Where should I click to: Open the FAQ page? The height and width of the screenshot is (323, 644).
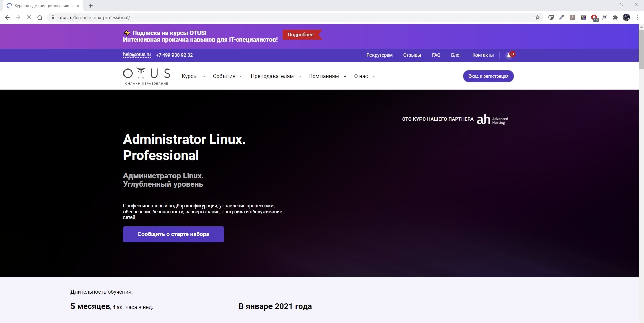pyautogui.click(x=436, y=55)
